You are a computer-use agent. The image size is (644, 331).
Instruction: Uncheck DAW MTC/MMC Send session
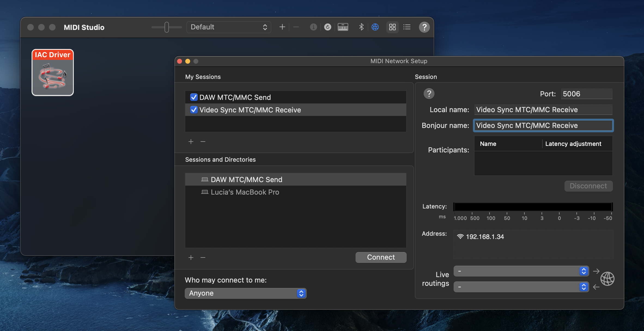tap(194, 97)
